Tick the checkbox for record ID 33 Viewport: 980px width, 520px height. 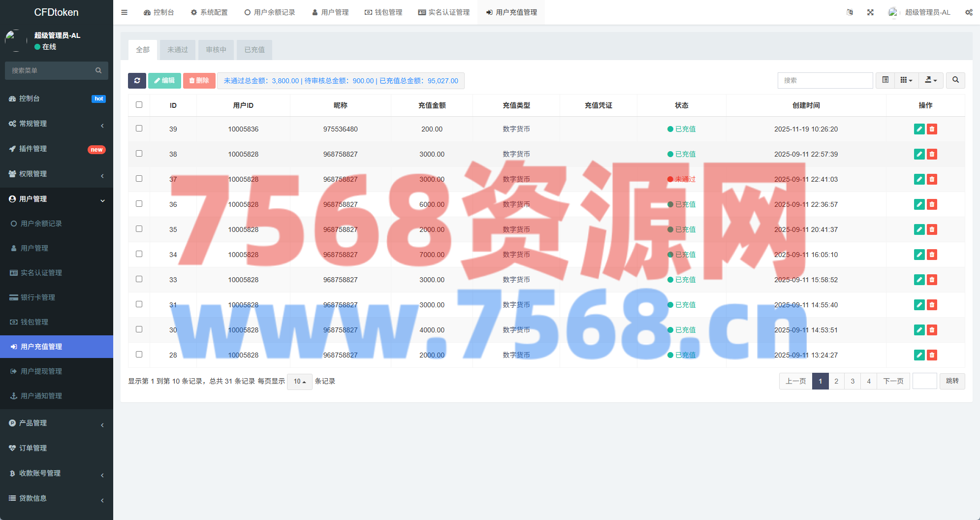[x=139, y=279]
